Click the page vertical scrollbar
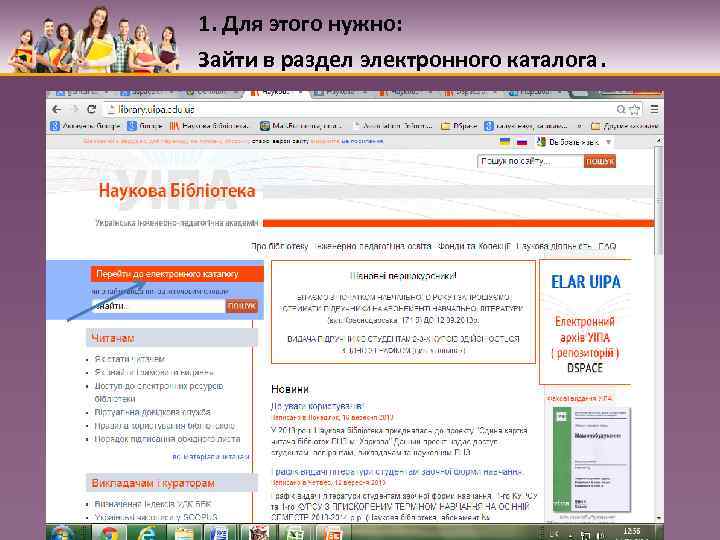 coord(659,202)
